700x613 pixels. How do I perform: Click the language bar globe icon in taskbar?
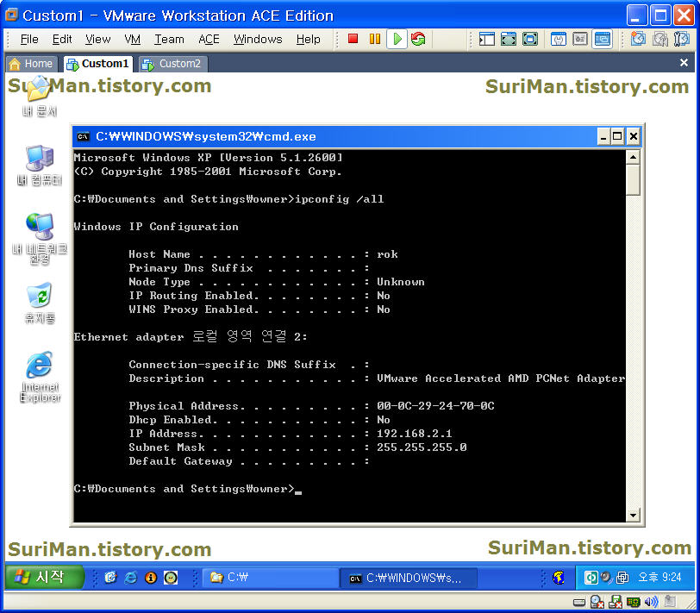(558, 578)
